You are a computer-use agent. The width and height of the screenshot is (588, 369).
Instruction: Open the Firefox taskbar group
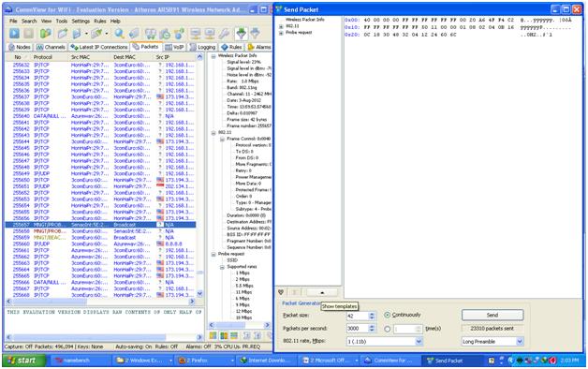click(205, 361)
